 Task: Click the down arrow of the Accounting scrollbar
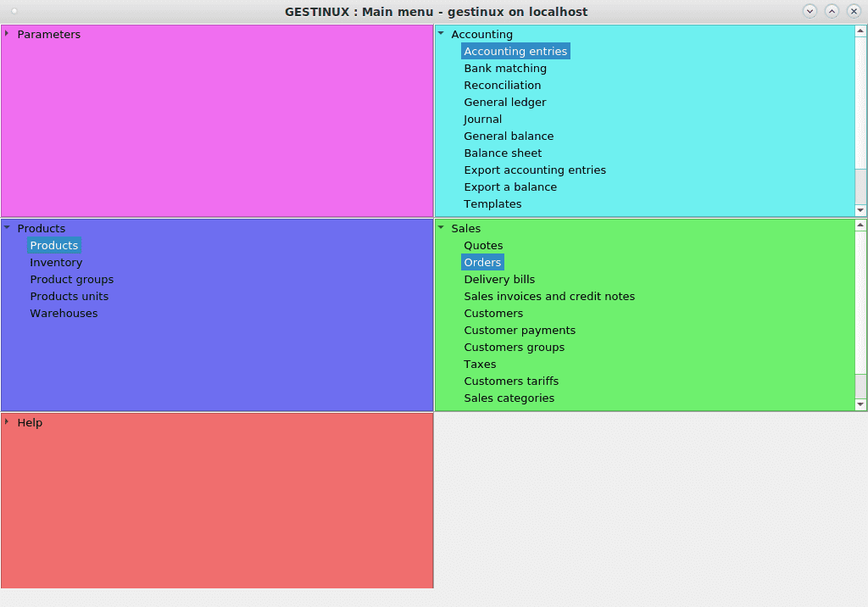861,209
